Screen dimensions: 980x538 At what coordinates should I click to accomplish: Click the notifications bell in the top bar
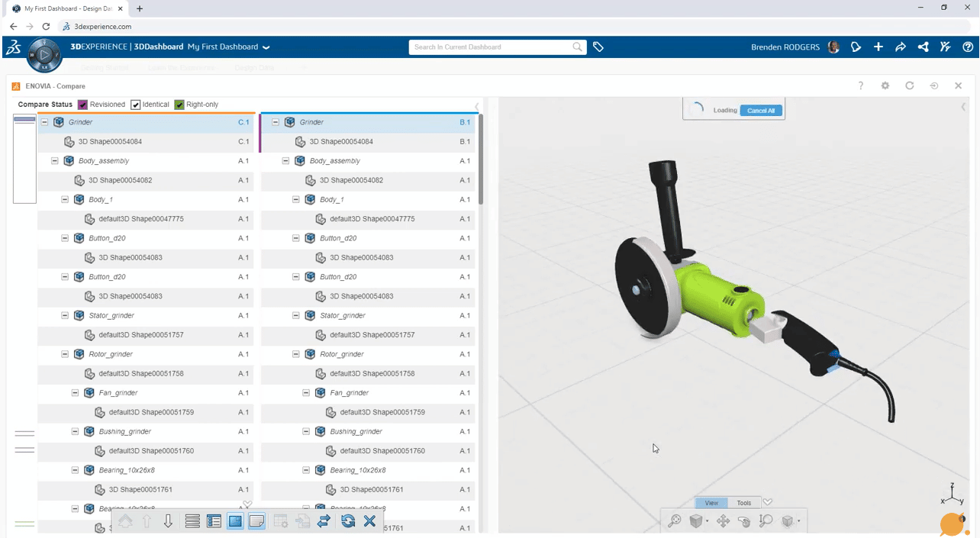[856, 47]
